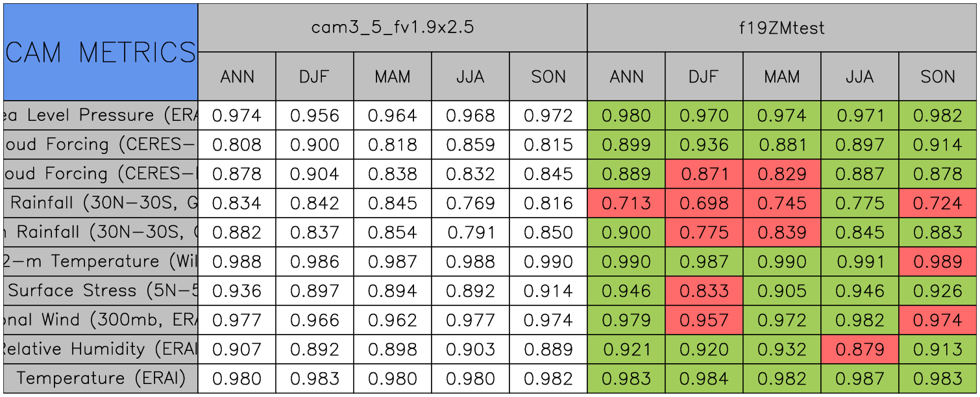Select the SON header under f19ZMtest

pyautogui.click(x=938, y=77)
